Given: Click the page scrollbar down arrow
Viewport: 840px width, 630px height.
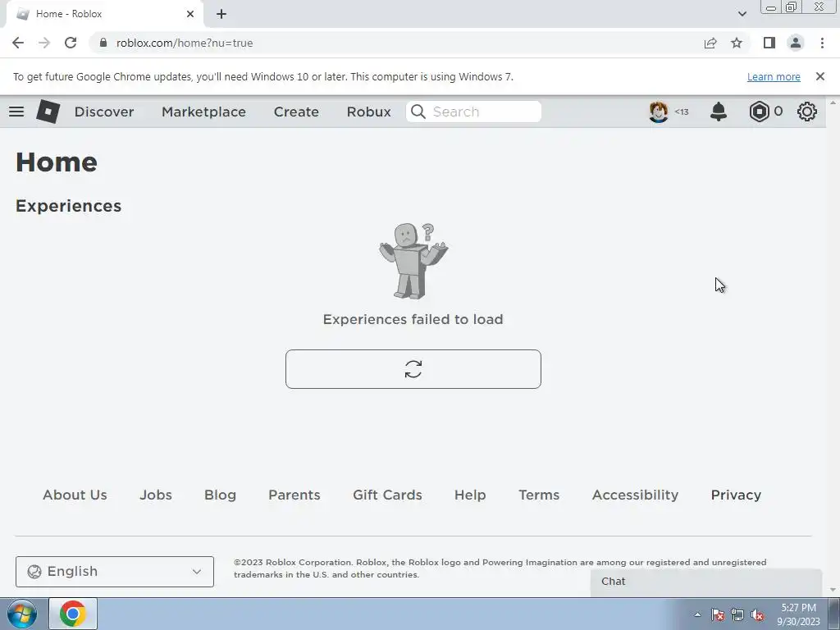Looking at the screenshot, I should pyautogui.click(x=833, y=590).
